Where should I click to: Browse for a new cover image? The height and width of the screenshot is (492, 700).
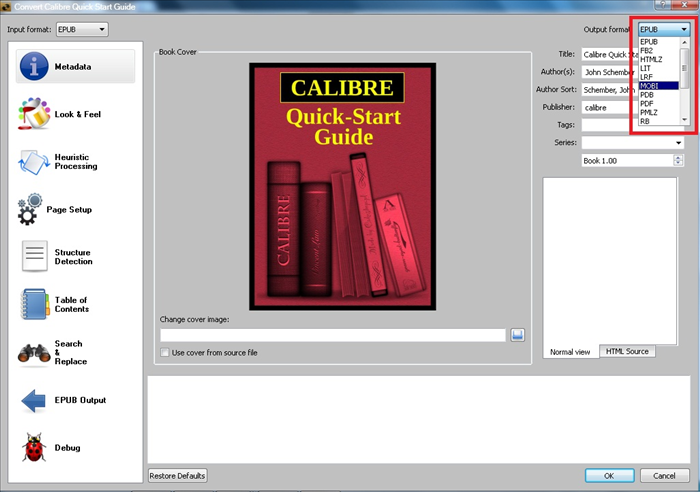click(x=517, y=335)
